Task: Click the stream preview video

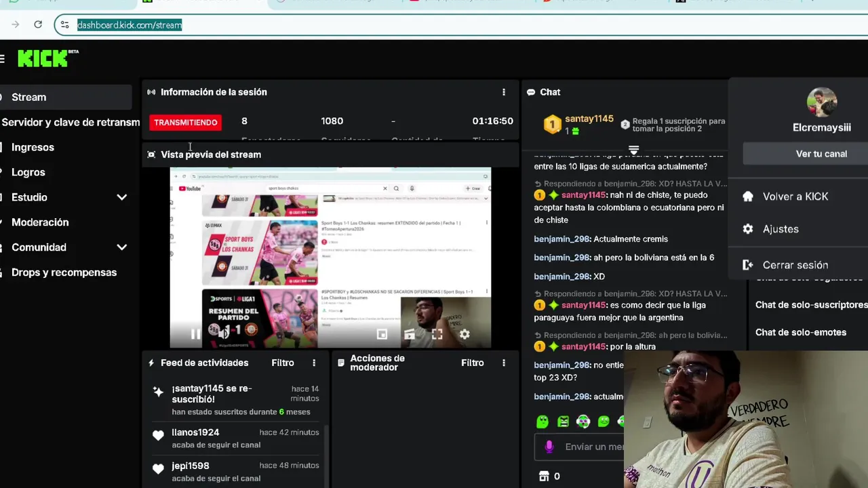Action: coord(330,258)
